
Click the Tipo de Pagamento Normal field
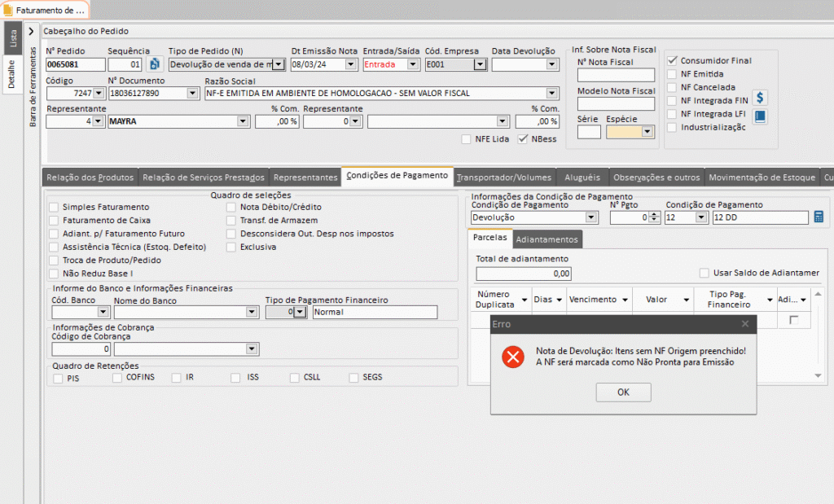click(375, 312)
